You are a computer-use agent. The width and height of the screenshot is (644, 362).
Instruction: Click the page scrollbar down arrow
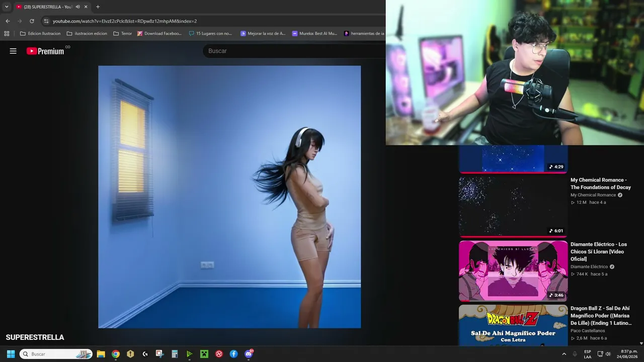point(641,343)
